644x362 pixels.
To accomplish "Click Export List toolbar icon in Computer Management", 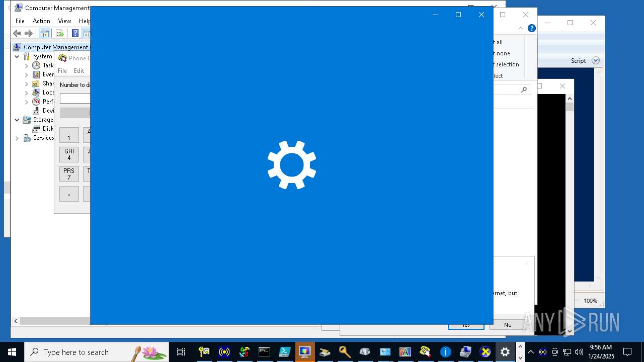I will pos(59,34).
